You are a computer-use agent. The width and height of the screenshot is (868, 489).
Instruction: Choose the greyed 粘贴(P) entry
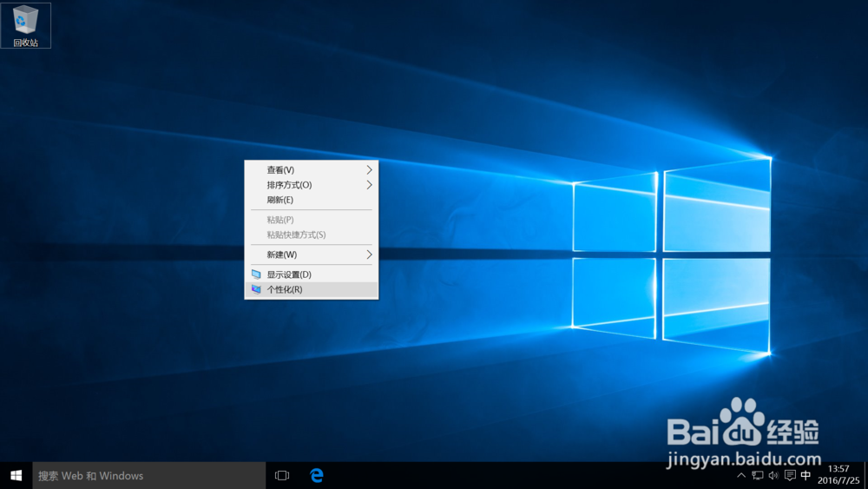click(312, 220)
